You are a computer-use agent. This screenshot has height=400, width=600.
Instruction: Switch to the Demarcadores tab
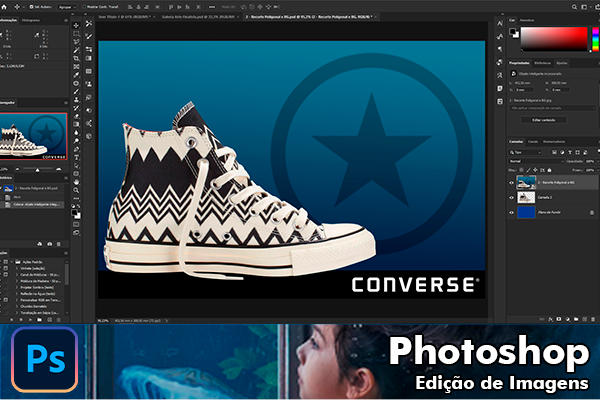click(554, 142)
